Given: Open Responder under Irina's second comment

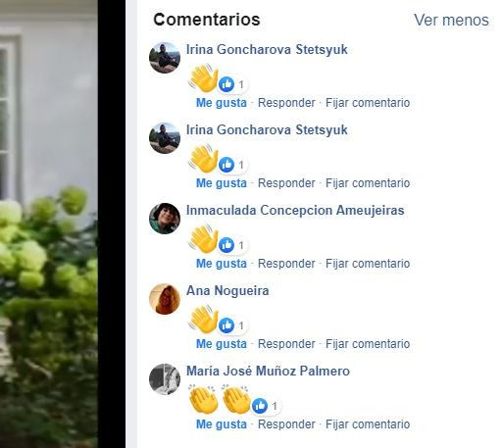Looking at the screenshot, I should pos(286,183).
